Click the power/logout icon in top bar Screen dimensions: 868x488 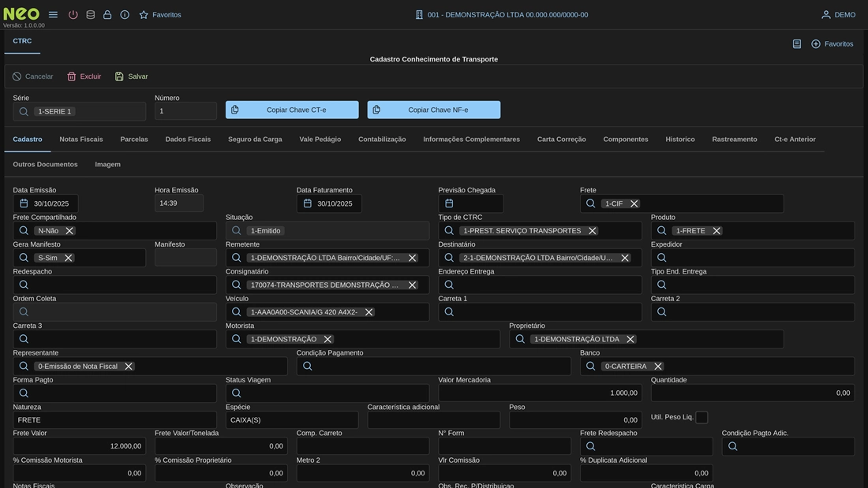pos(73,15)
